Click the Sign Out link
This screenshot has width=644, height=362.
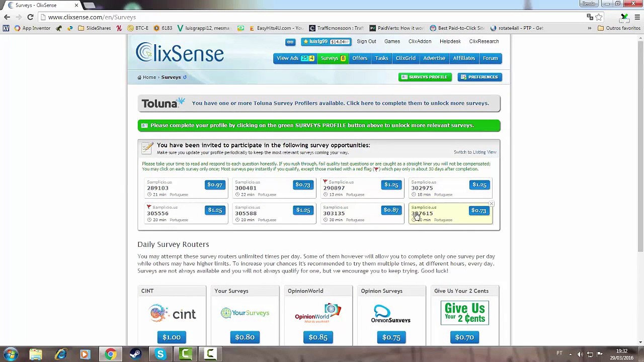pos(366,42)
